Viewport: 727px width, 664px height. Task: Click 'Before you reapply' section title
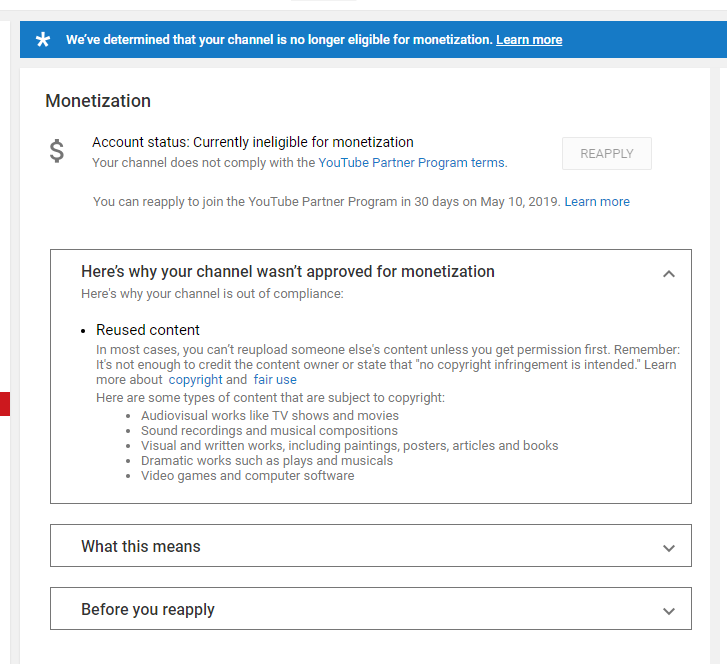148,609
